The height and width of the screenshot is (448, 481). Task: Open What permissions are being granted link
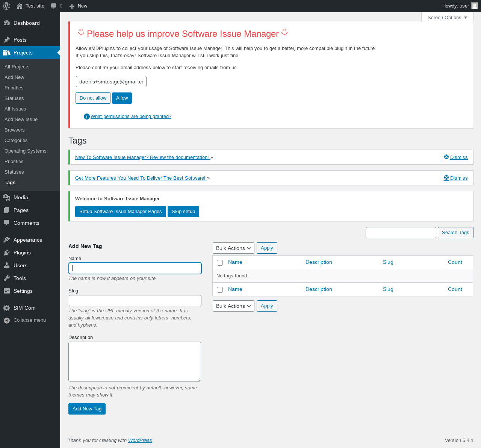[131, 117]
